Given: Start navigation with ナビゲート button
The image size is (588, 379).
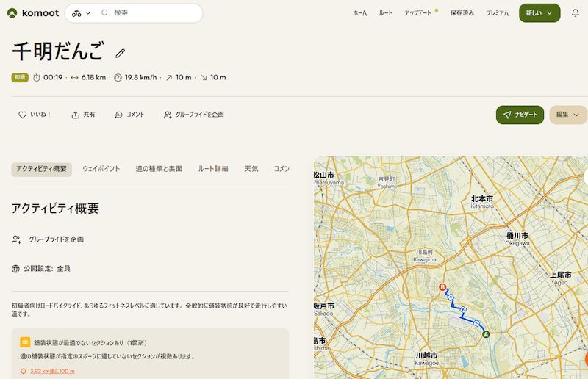Looking at the screenshot, I should tap(520, 115).
